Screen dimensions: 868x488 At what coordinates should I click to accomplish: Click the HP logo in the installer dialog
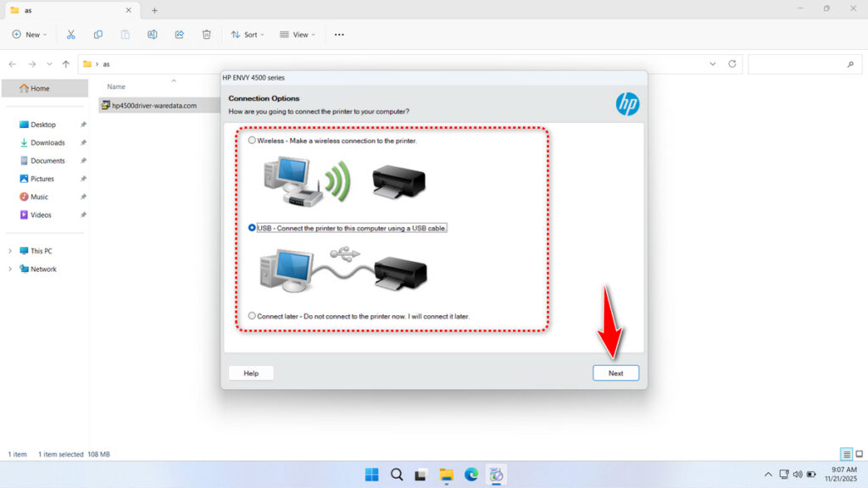626,103
